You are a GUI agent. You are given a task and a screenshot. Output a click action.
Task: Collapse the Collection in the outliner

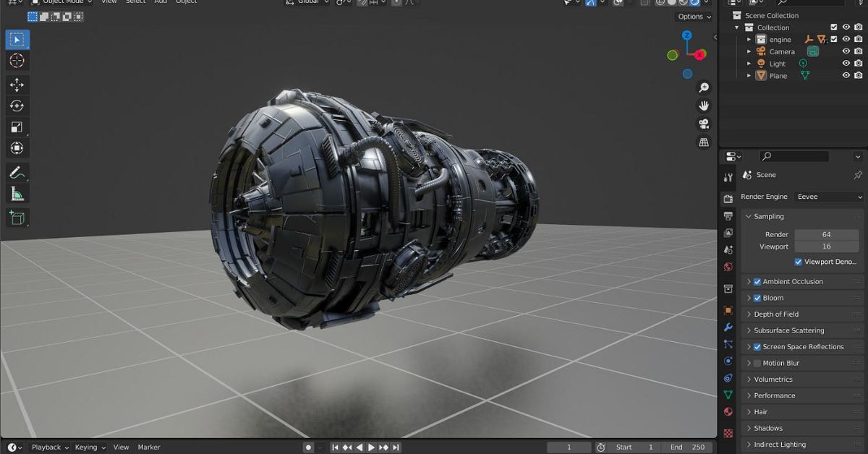tap(736, 27)
